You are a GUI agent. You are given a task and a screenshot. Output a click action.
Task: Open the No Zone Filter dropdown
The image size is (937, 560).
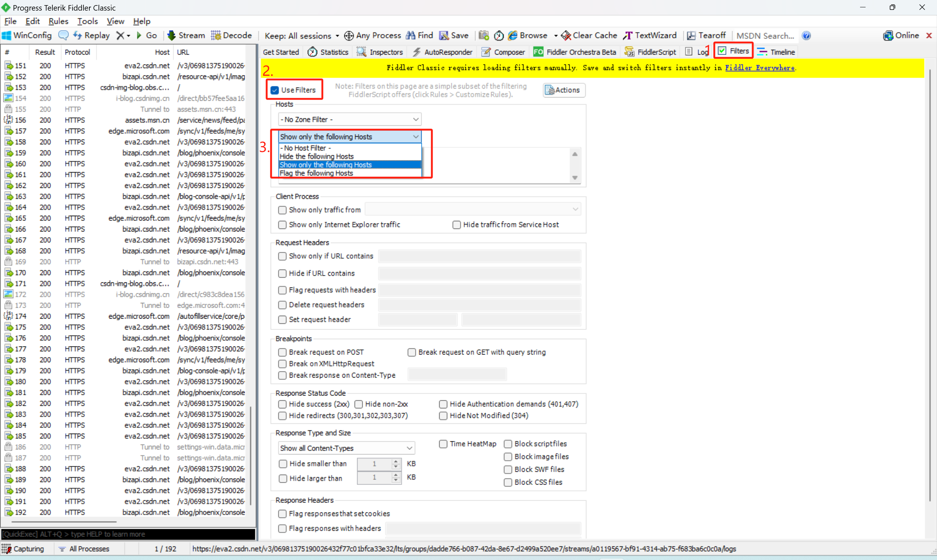(349, 120)
